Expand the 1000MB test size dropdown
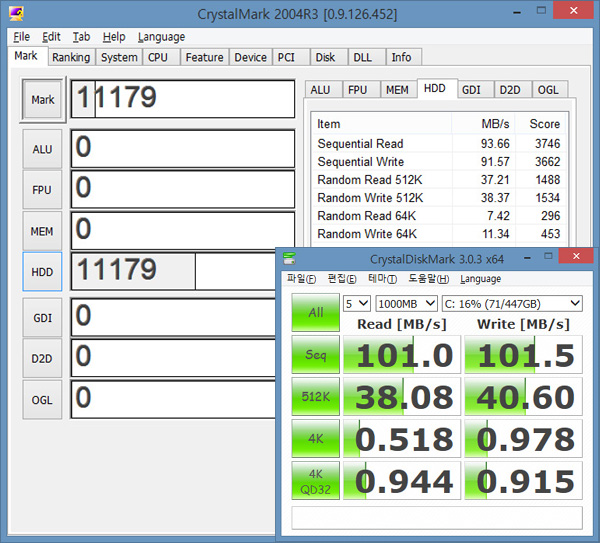The image size is (600, 543). [x=406, y=304]
